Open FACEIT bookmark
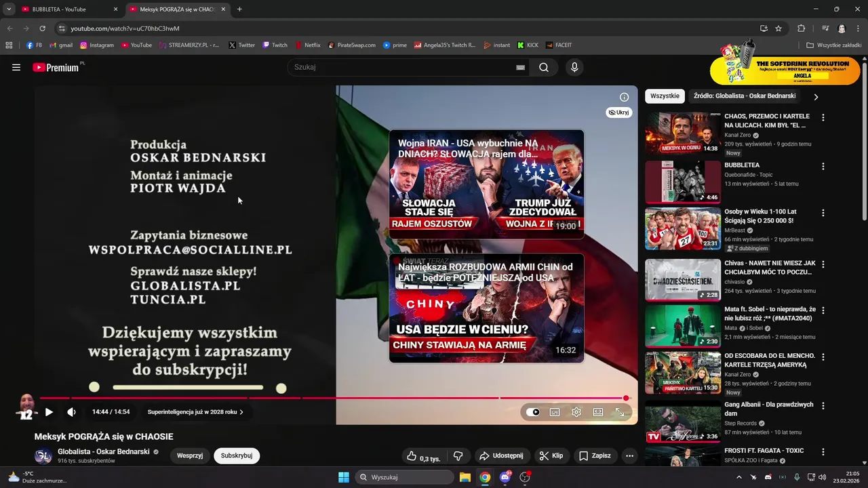This screenshot has width=868, height=488. [x=558, y=45]
